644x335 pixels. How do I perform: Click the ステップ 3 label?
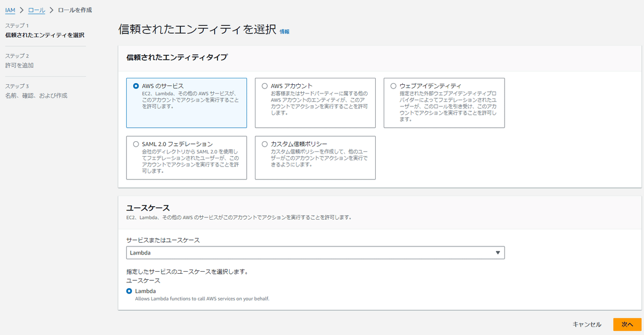17,86
